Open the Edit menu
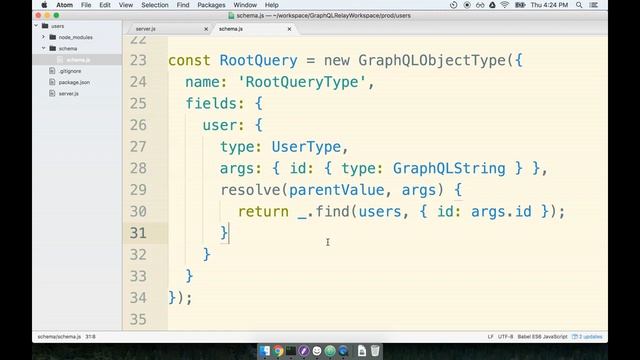Viewport: 640px width, 360px height. 105,5
